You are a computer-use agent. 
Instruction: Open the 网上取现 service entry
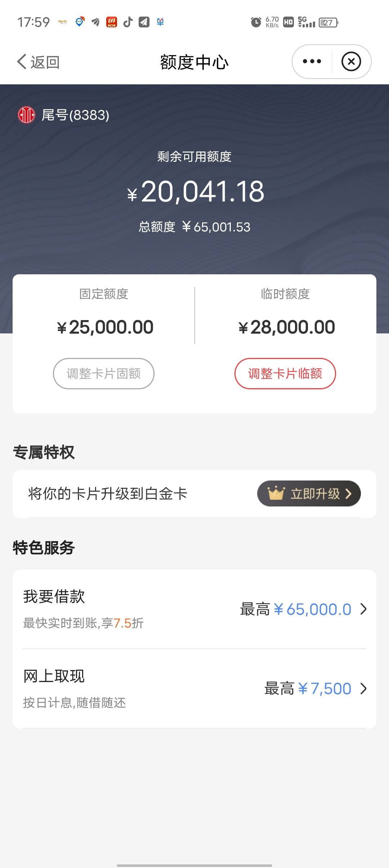pyautogui.click(x=194, y=688)
